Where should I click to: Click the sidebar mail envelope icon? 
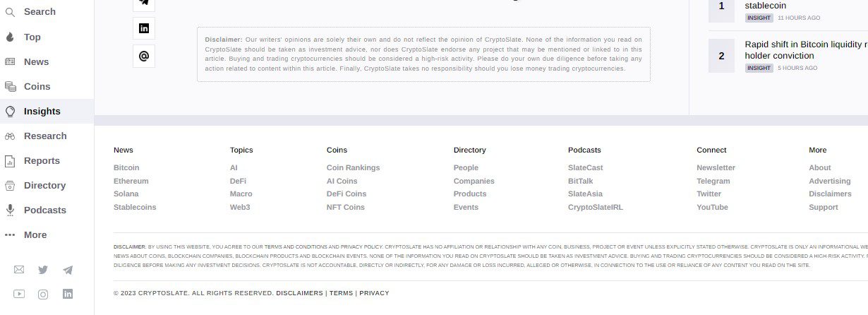click(x=19, y=270)
